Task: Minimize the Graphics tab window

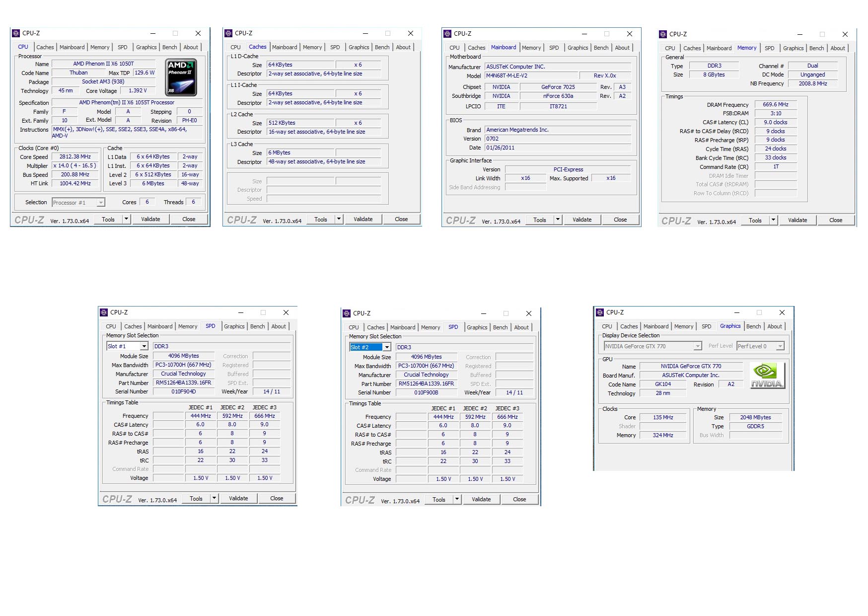Action: click(737, 312)
